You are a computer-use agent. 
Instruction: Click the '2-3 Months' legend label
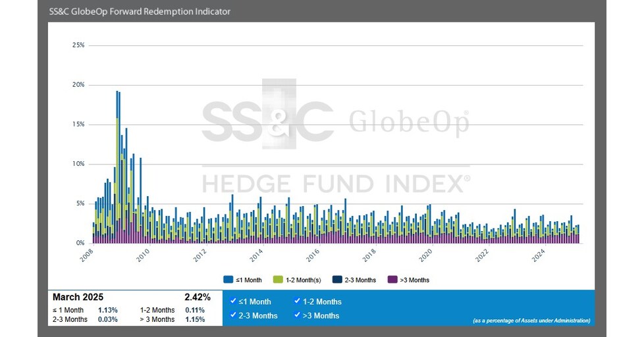click(360, 280)
